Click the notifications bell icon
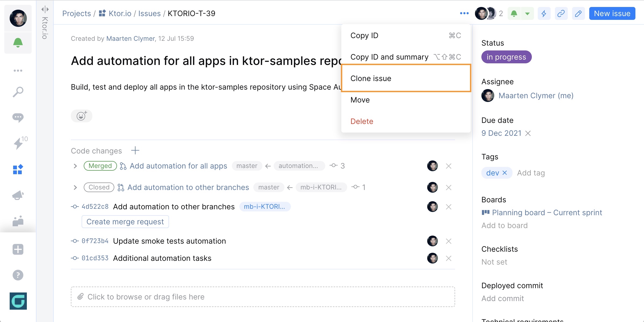 click(18, 43)
